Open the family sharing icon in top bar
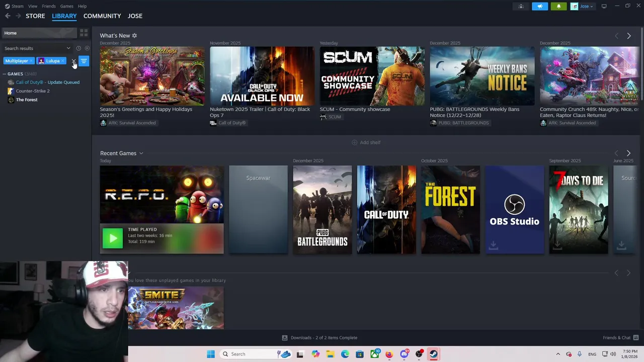Image resolution: width=644 pixels, height=362 pixels. pyautogui.click(x=521, y=6)
